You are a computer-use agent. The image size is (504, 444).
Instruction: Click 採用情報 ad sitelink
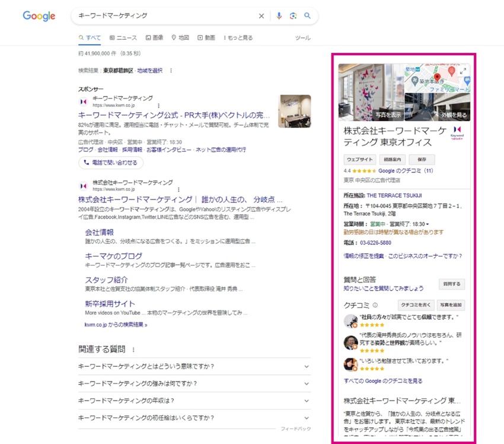pyautogui.click(x=132, y=150)
